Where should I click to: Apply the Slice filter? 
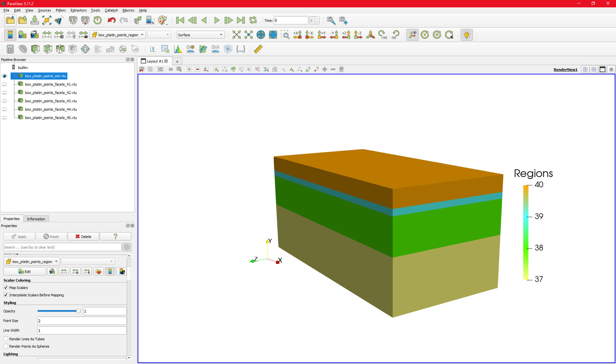pyautogui.click(x=48, y=49)
